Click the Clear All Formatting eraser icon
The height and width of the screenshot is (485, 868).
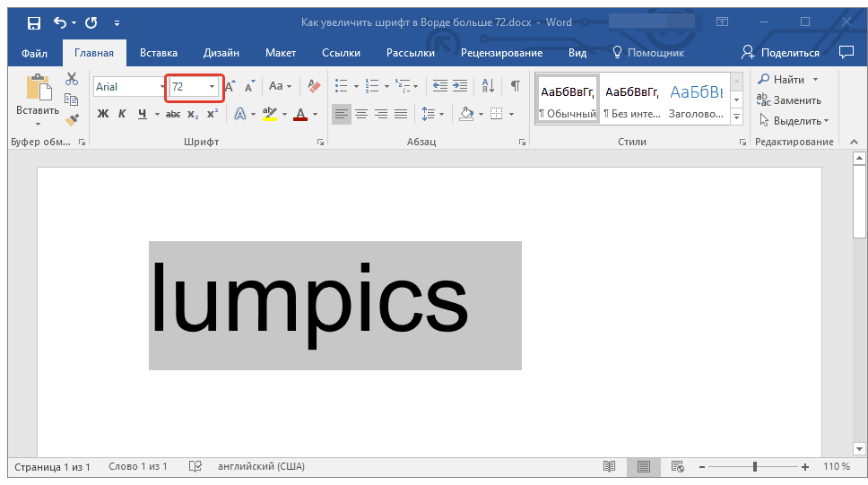313,86
